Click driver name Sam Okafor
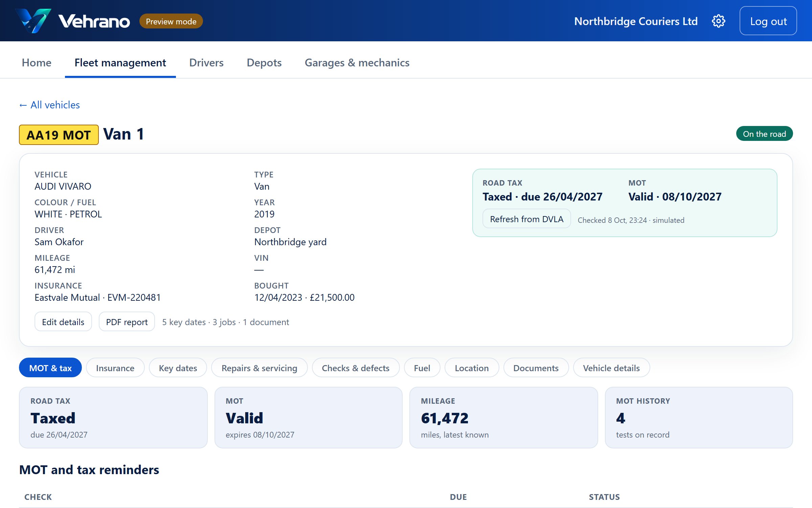The image size is (812, 508). [59, 242]
